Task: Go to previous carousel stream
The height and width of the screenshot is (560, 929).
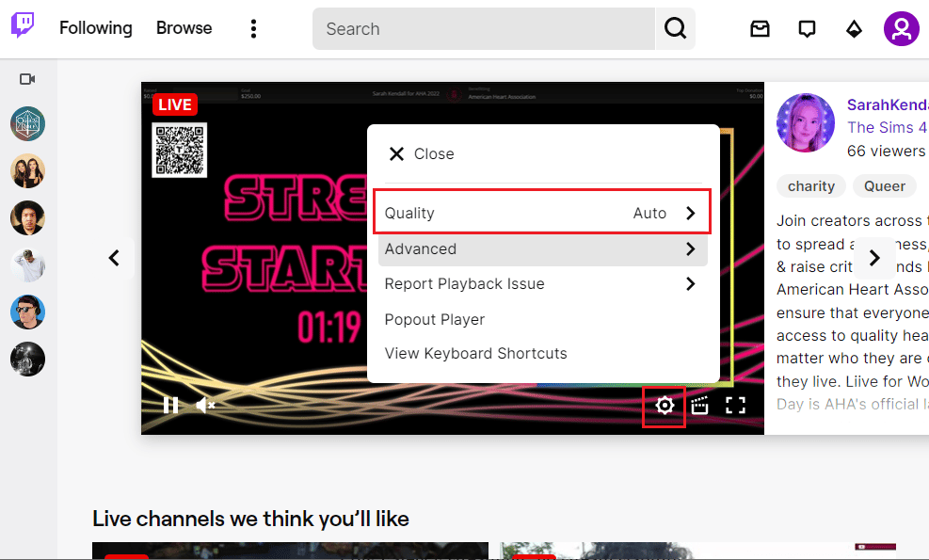Action: point(114,258)
